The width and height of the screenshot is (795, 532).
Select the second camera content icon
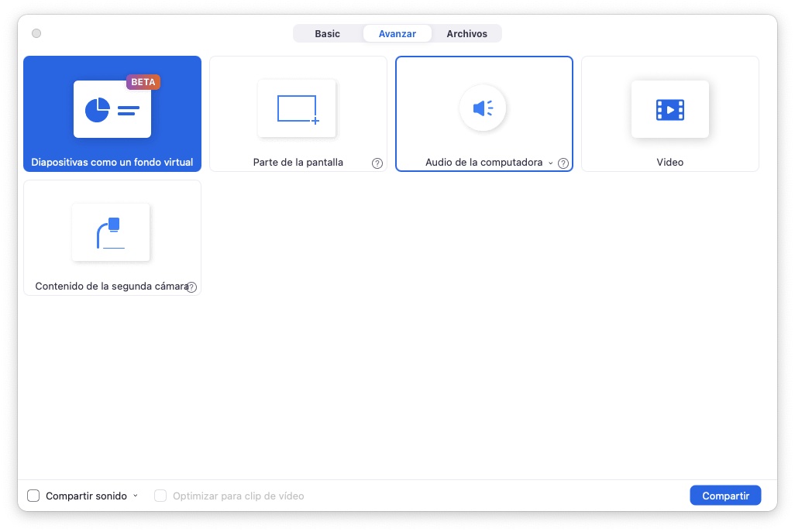[x=111, y=232]
